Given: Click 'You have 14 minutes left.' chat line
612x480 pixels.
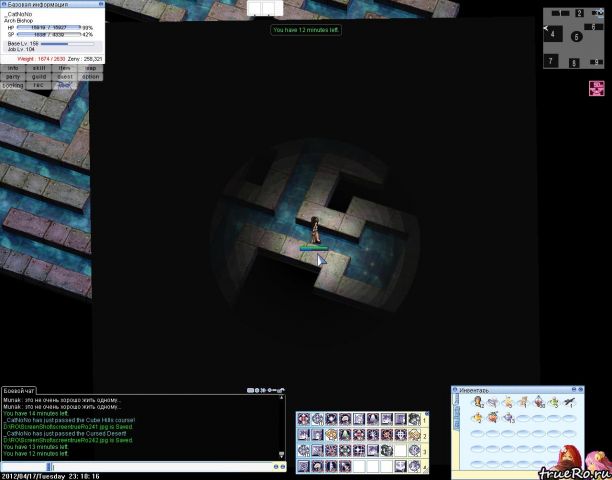Looking at the screenshot, I should point(36,413).
